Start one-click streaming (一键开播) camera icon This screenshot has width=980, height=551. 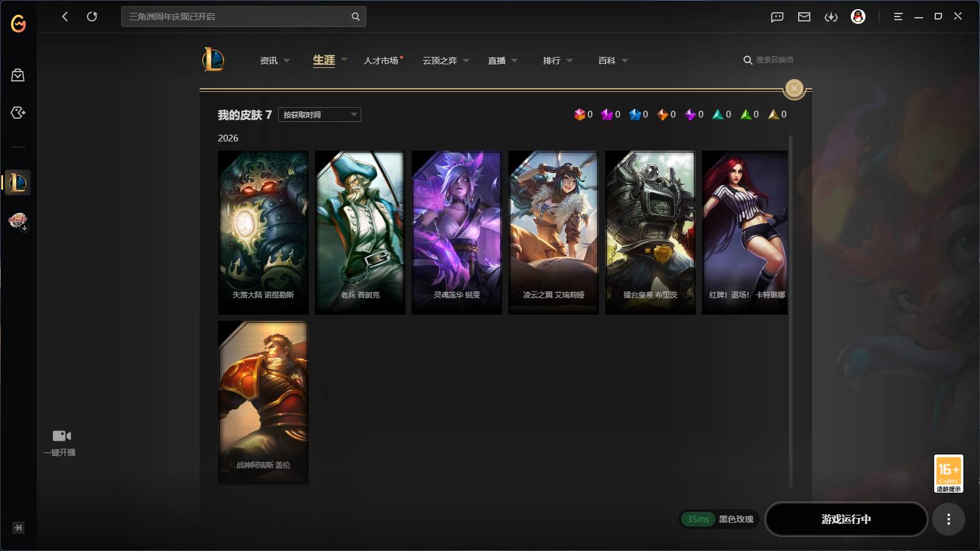(62, 436)
